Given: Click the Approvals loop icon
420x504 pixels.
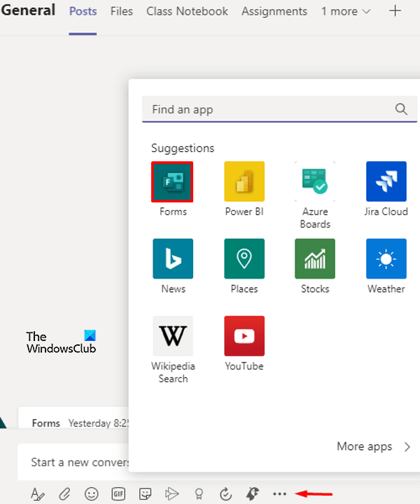Looking at the screenshot, I should coord(225,493).
